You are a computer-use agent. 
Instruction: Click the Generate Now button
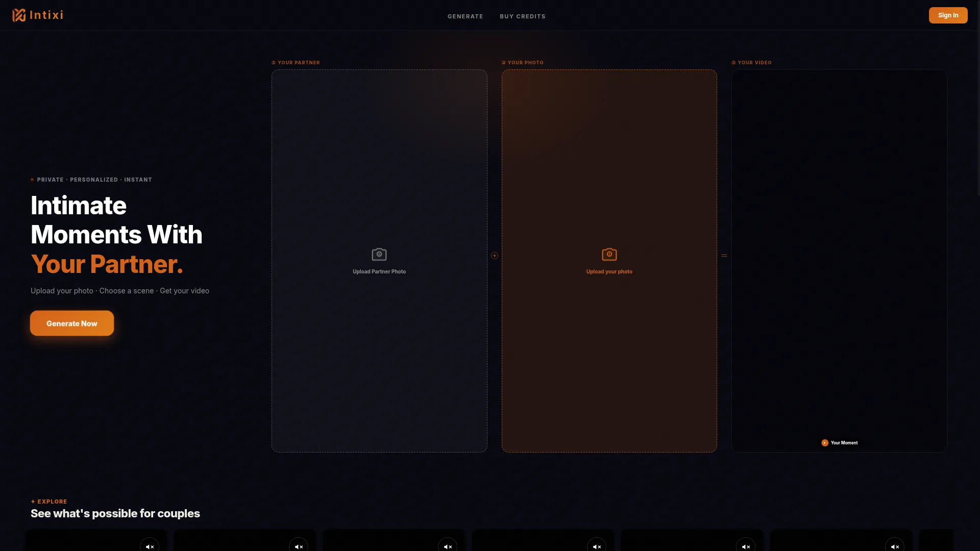tap(72, 323)
